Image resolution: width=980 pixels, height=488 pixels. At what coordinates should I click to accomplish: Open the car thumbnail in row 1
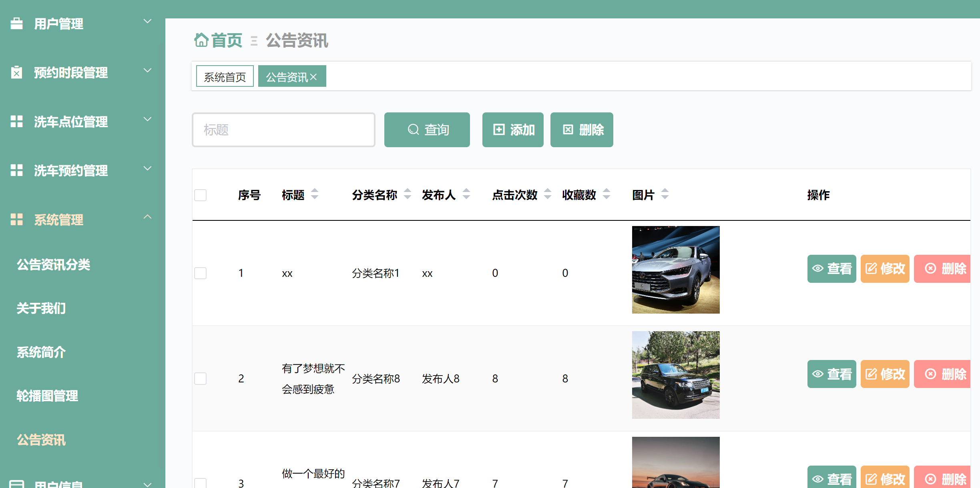tap(676, 270)
